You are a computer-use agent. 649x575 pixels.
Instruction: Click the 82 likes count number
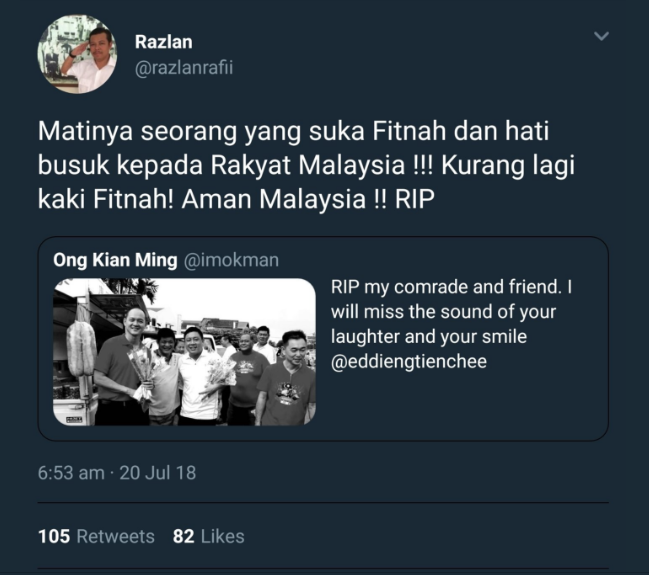pos(183,536)
